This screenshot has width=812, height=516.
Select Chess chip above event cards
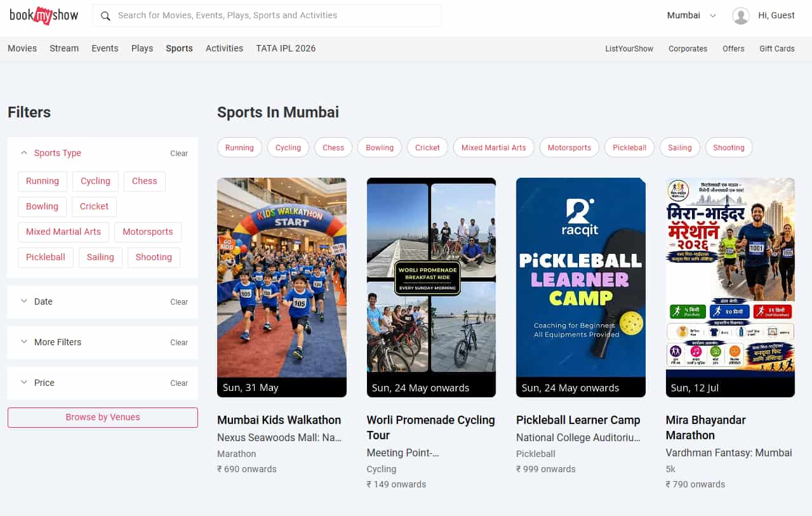tap(333, 147)
